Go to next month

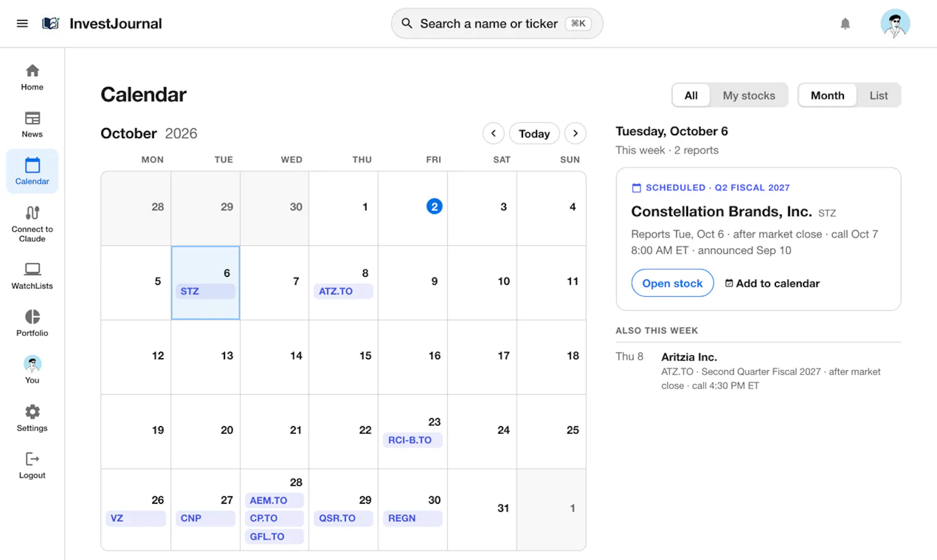click(x=575, y=133)
